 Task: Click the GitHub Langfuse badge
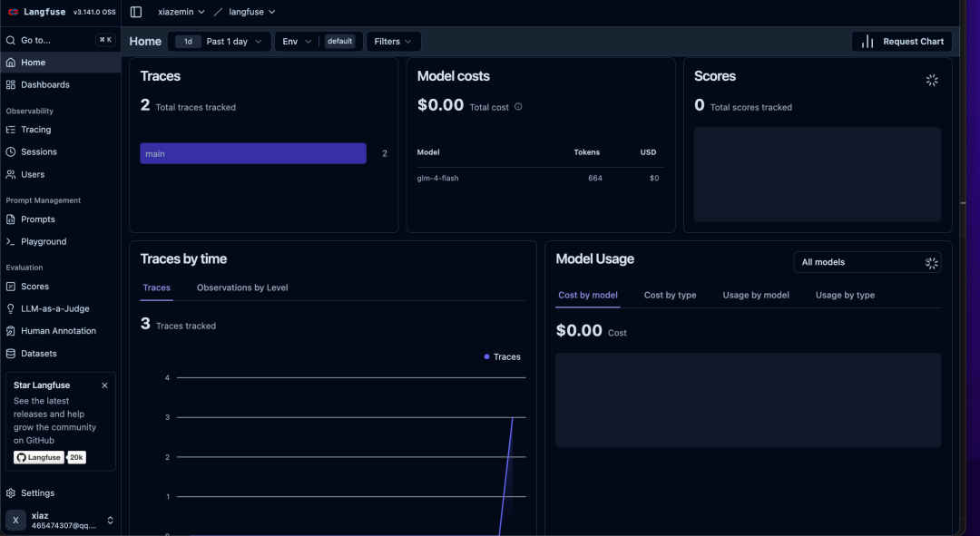click(x=39, y=457)
